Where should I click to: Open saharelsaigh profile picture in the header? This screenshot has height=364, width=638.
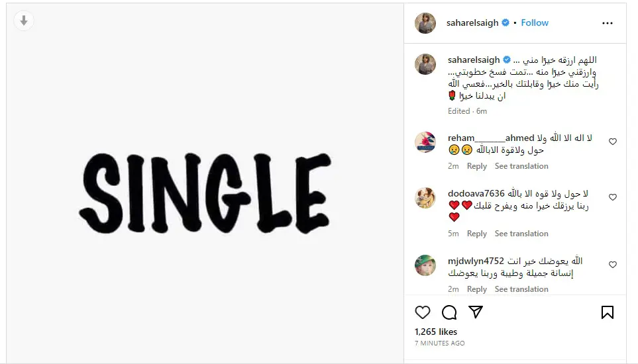pyautogui.click(x=425, y=23)
